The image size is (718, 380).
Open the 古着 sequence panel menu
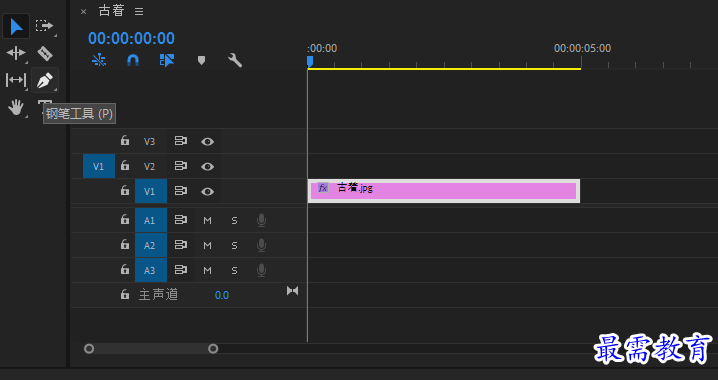point(139,12)
